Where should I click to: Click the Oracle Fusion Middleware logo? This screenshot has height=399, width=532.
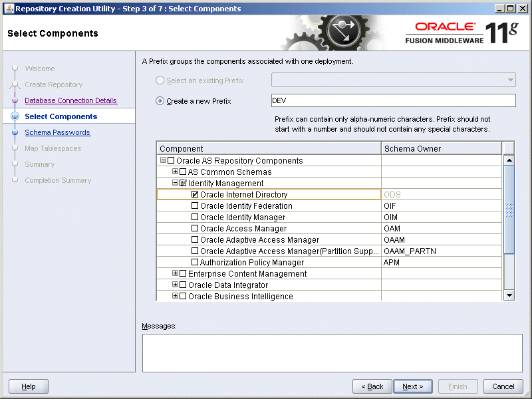(x=462, y=33)
